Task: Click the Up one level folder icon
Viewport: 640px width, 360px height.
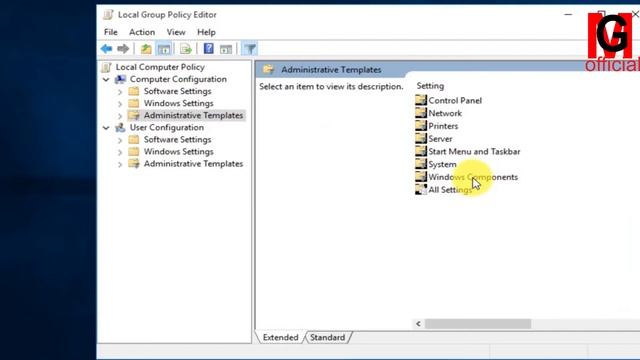Action: (x=146, y=49)
